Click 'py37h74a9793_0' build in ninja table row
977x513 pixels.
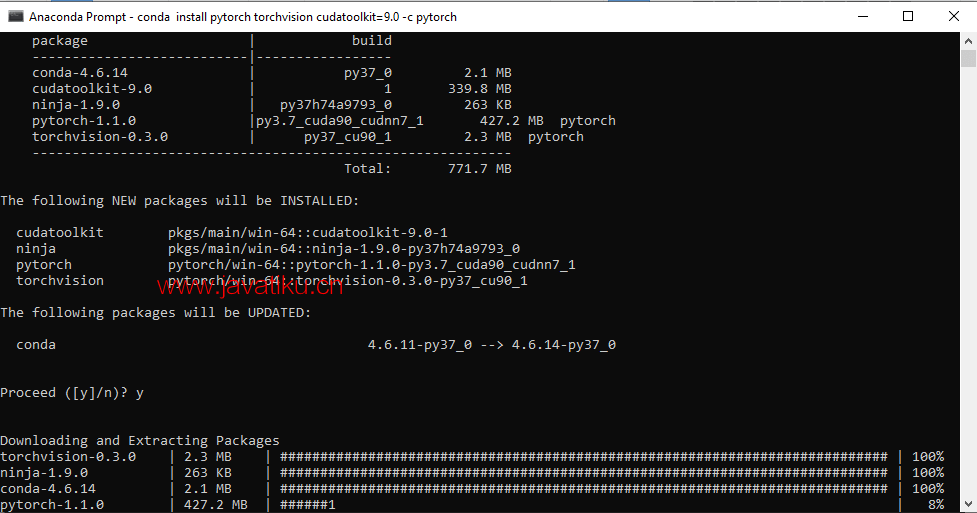click(336, 105)
